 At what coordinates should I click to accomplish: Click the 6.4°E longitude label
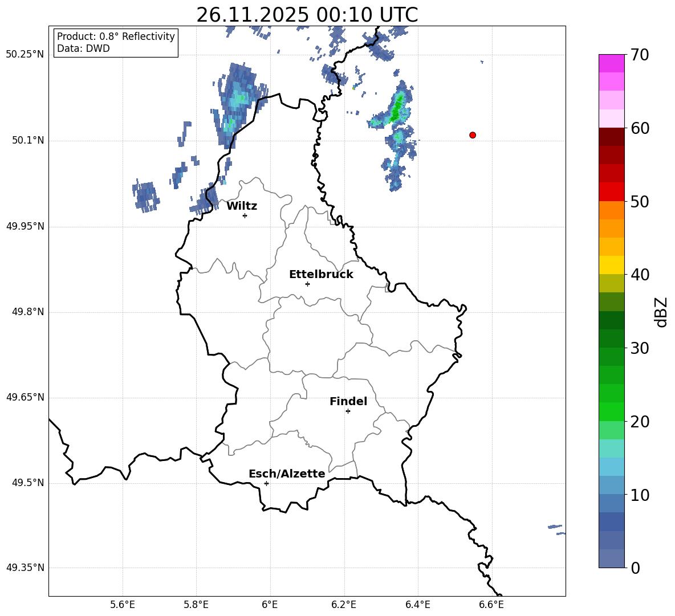tap(417, 605)
